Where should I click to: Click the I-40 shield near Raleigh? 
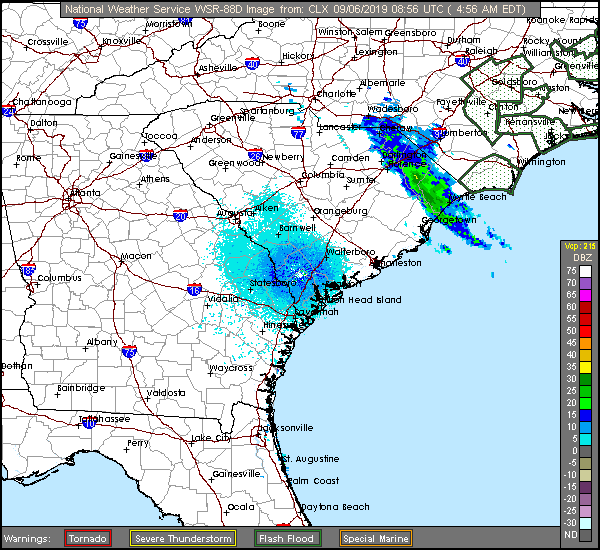pyautogui.click(x=462, y=60)
